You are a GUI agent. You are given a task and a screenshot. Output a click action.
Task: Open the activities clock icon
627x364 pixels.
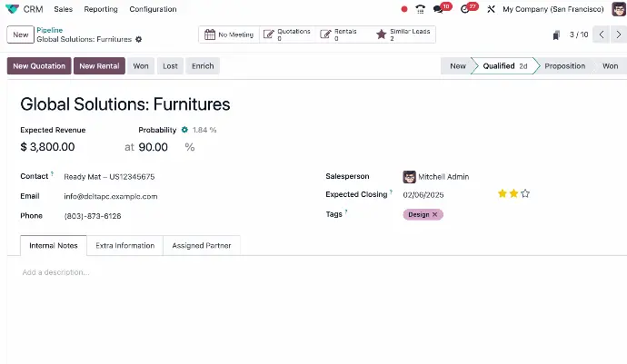(x=467, y=9)
